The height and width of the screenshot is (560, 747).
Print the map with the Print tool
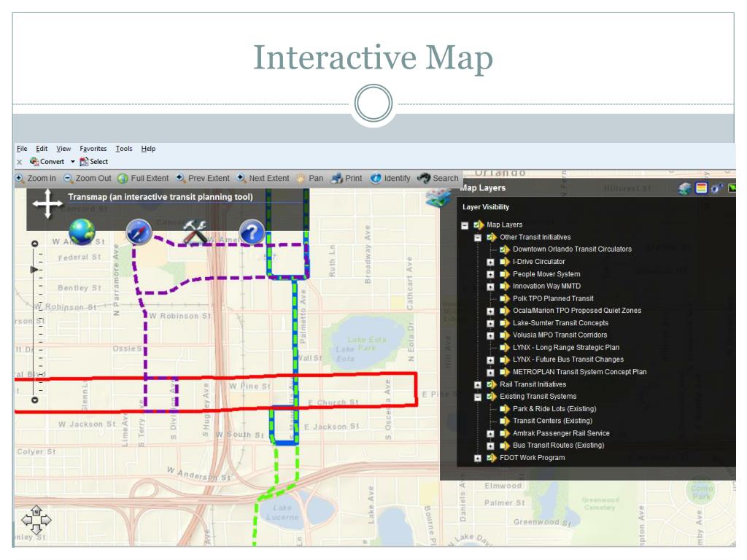coord(347,178)
